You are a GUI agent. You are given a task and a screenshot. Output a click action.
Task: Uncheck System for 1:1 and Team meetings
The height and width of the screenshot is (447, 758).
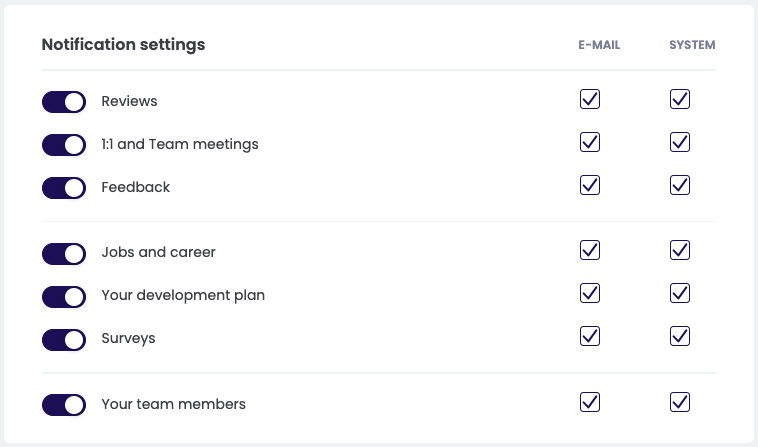[680, 142]
